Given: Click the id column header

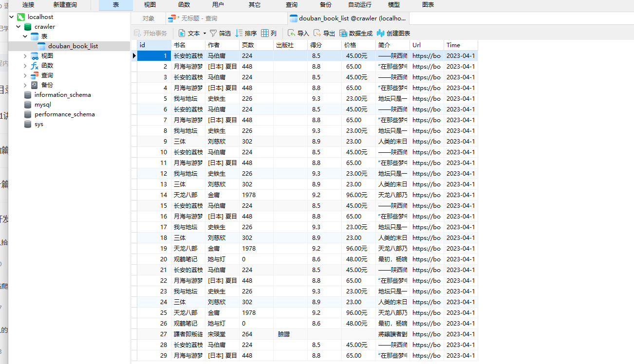Looking at the screenshot, I should point(154,45).
